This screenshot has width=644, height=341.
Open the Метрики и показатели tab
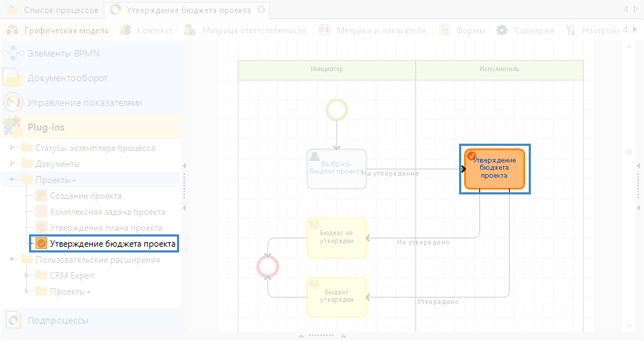click(381, 30)
